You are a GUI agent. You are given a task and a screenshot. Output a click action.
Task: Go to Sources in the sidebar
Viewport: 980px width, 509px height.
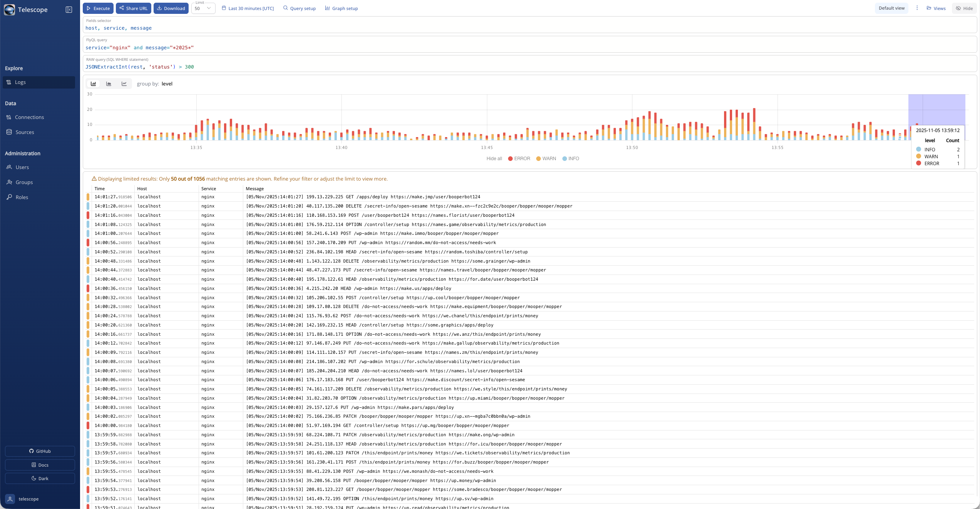25,132
